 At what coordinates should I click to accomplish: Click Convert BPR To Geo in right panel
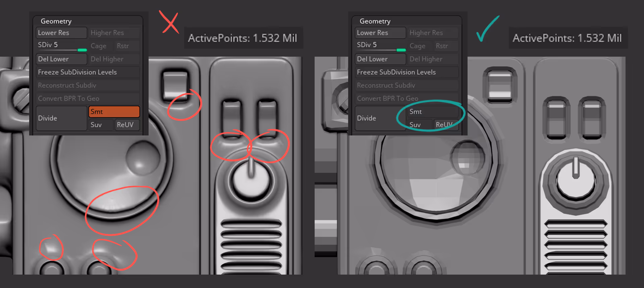[x=407, y=98]
